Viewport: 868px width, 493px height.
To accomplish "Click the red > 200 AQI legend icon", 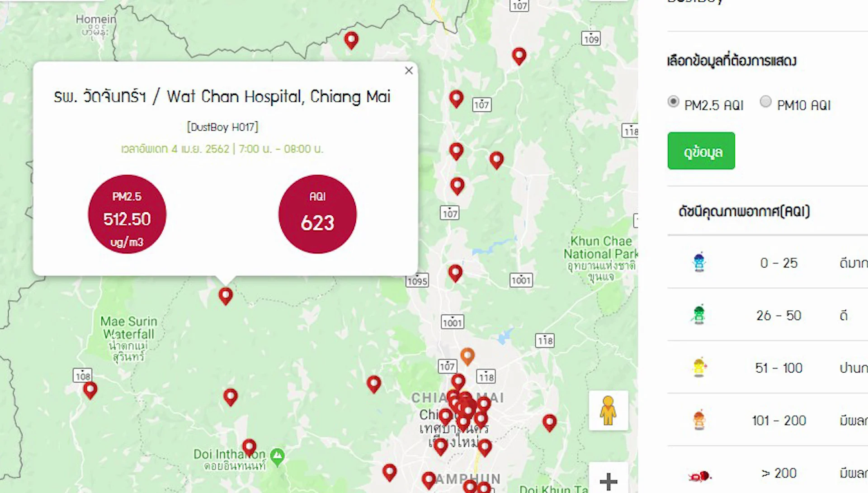I will tap(699, 476).
